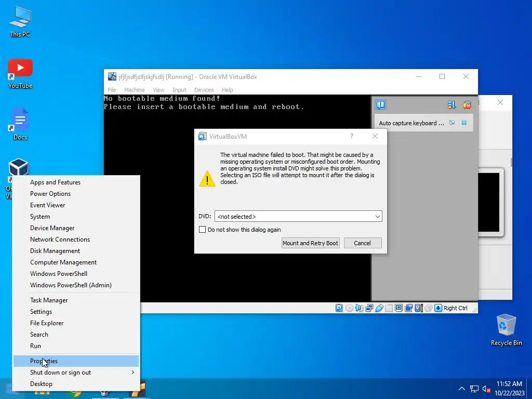Click Cancel in the VirtualBoxVM dialog

(x=363, y=243)
